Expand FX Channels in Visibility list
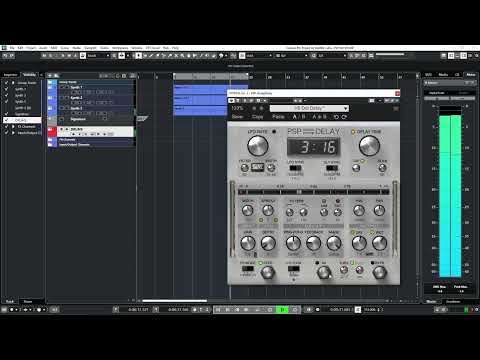This screenshot has width=480, height=360. coord(13,126)
